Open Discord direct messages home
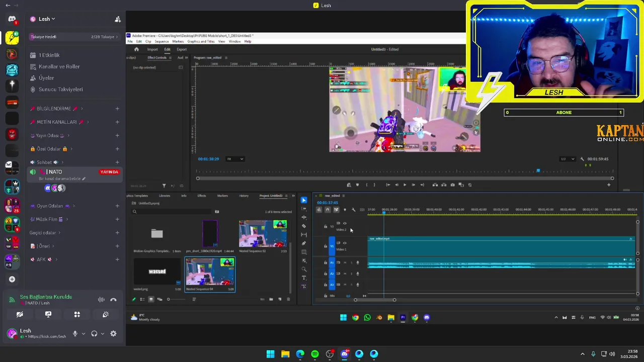This screenshot has height=362, width=644. [x=12, y=19]
